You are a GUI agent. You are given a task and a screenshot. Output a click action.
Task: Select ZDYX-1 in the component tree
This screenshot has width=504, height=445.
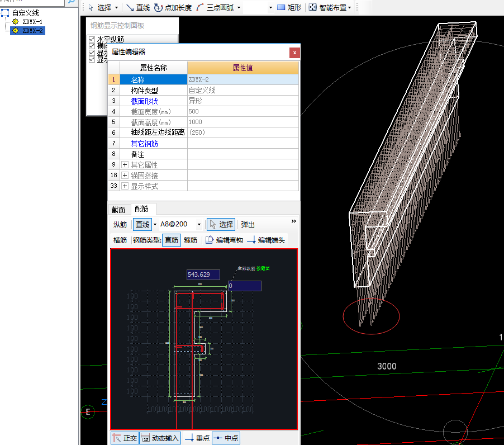click(32, 22)
